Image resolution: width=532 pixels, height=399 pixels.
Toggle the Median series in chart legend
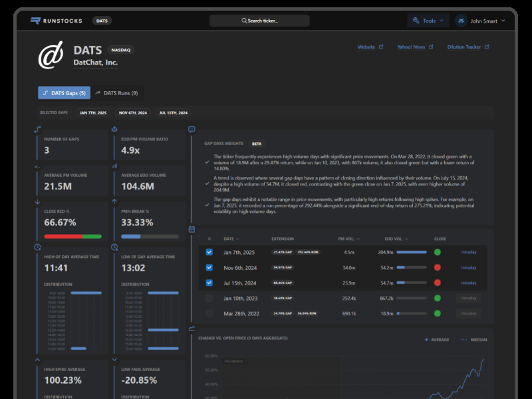473,340
